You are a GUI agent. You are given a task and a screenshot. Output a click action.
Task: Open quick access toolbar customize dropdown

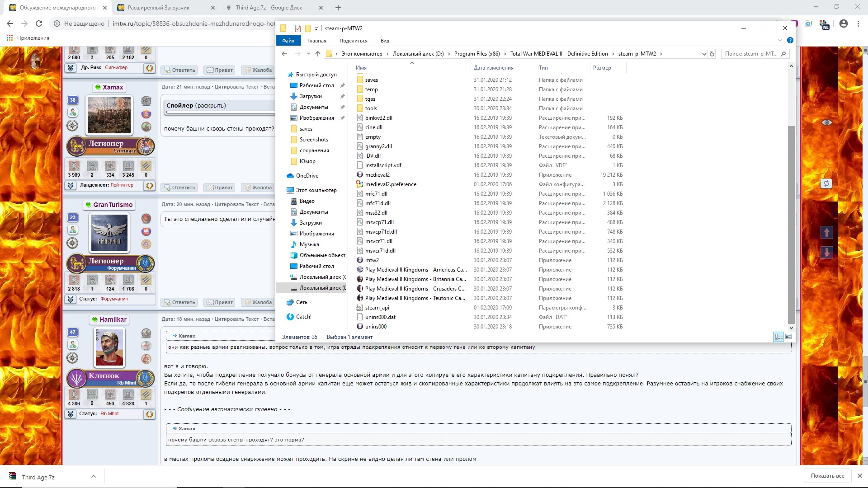click(316, 28)
